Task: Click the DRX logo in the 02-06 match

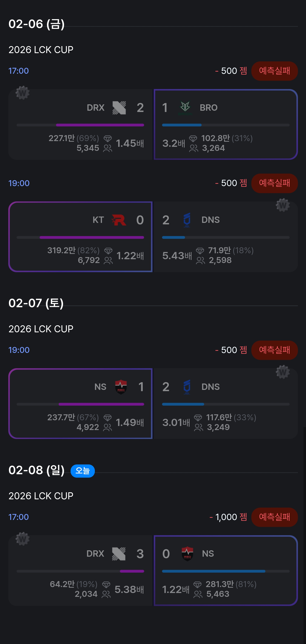Action: [119, 108]
